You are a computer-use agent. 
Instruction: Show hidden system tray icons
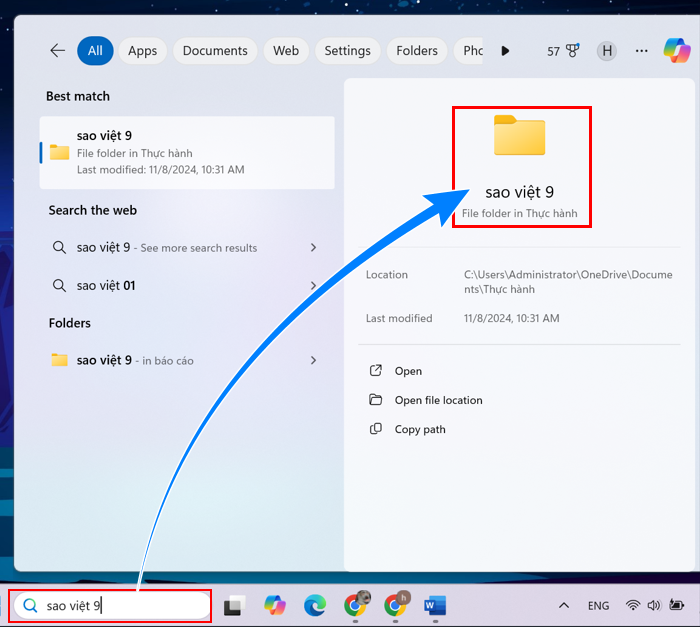coord(564,606)
